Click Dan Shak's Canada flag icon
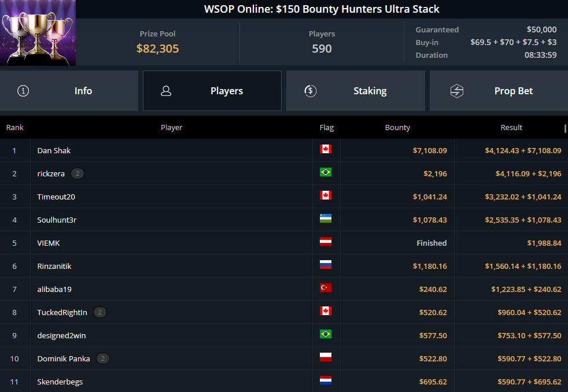This screenshot has width=568, height=392. click(x=325, y=149)
